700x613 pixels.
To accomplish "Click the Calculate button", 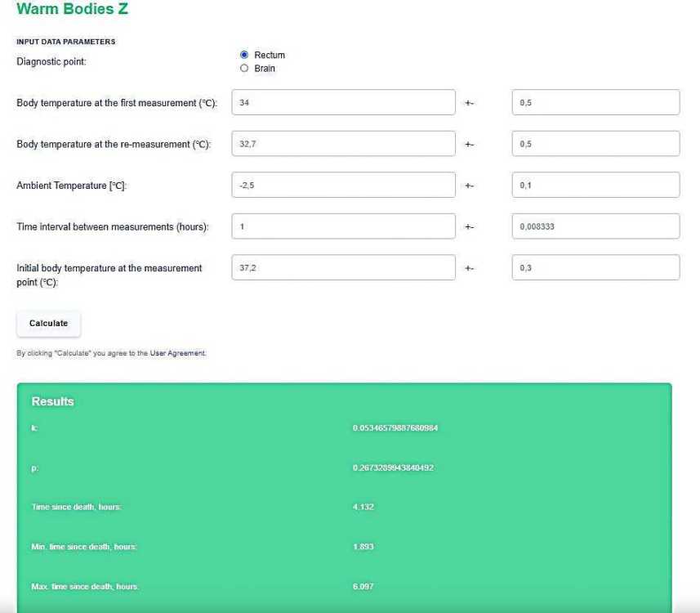I will (x=49, y=323).
